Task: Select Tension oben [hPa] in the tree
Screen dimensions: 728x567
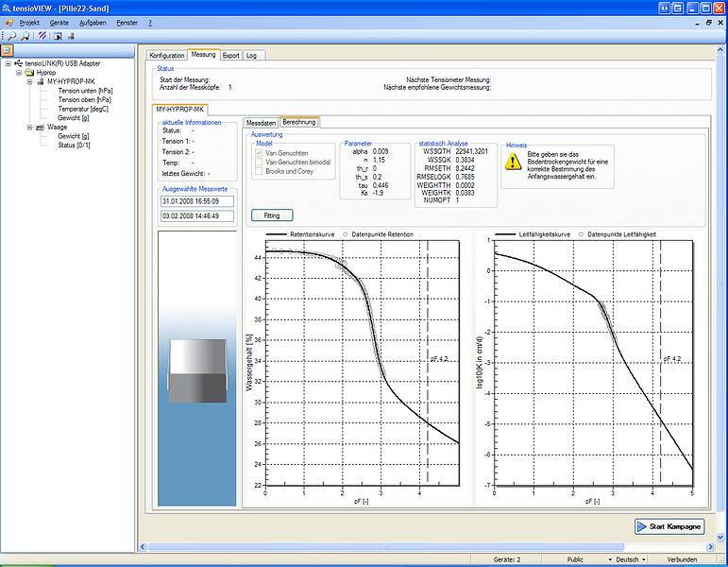Action: pos(84,99)
